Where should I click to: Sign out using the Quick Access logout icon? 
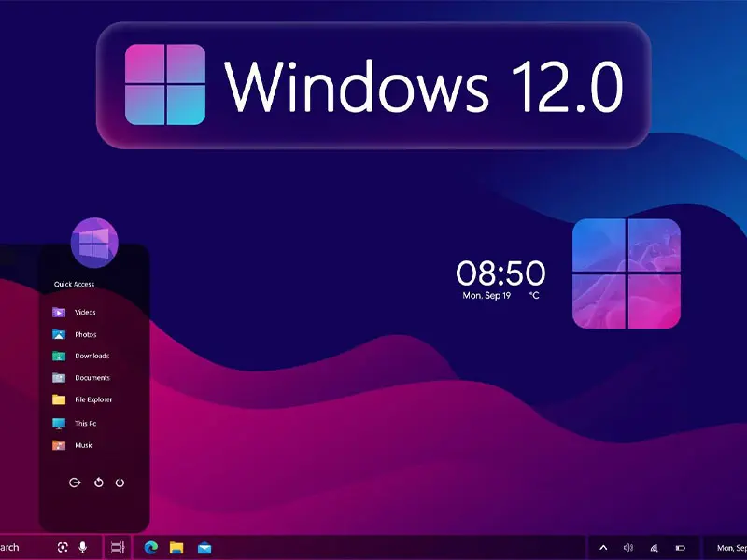75,483
